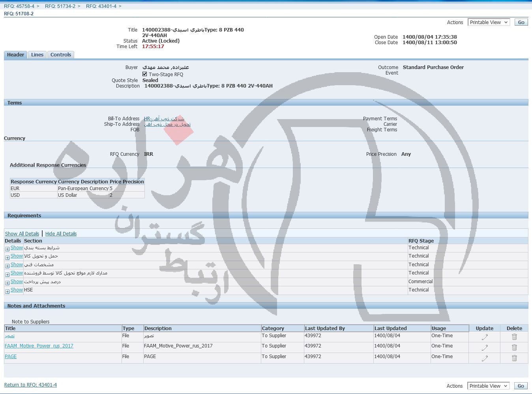Click update pencil icon for تصویر attachment
Screen dimensions: 532x394
[485, 337]
